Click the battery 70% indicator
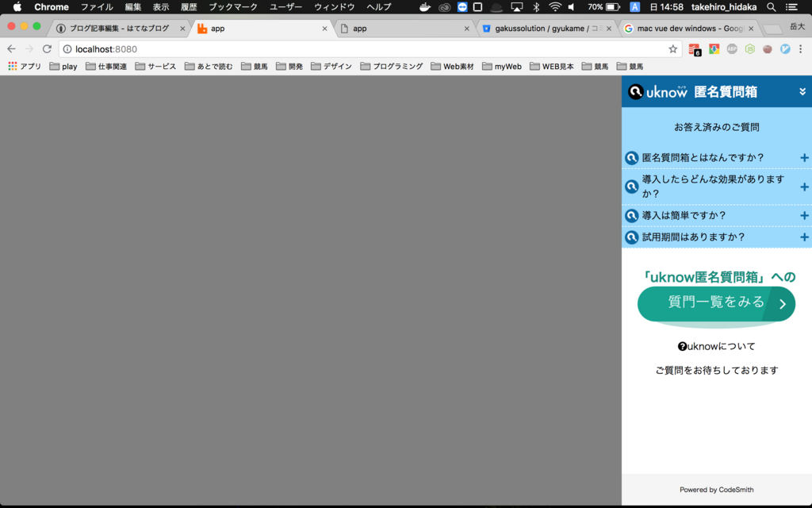The width and height of the screenshot is (812, 508). (x=603, y=6)
